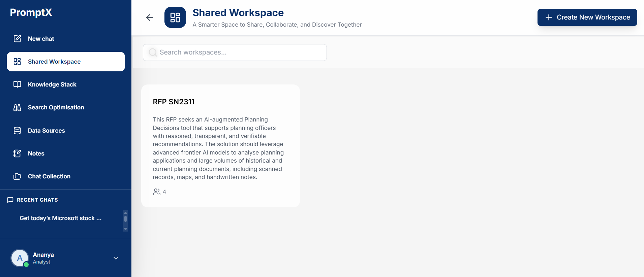Click the back arrow in header
Screen dimensions: 644x277
pos(150,18)
